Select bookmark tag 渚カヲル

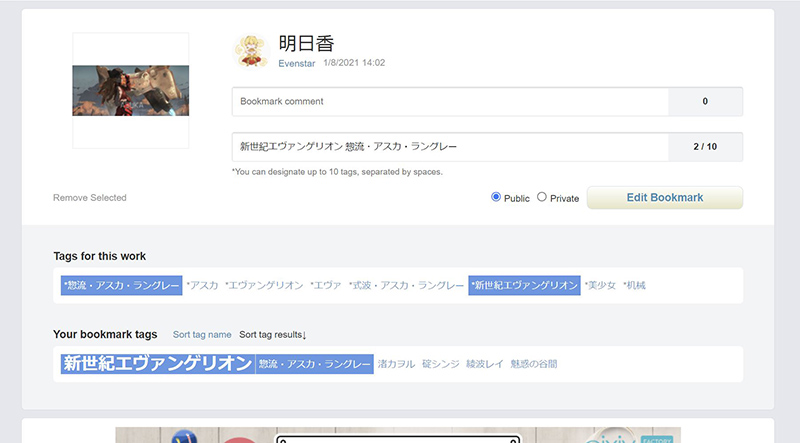click(x=396, y=364)
